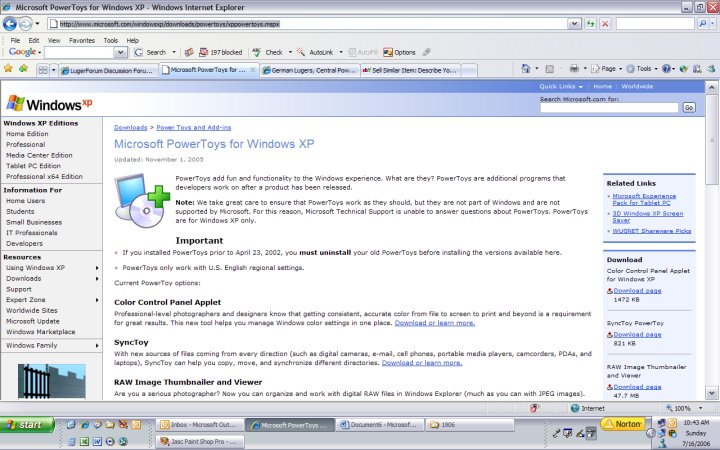Print the page with the printer icon
This screenshot has height=450, width=720.
pos(574,69)
